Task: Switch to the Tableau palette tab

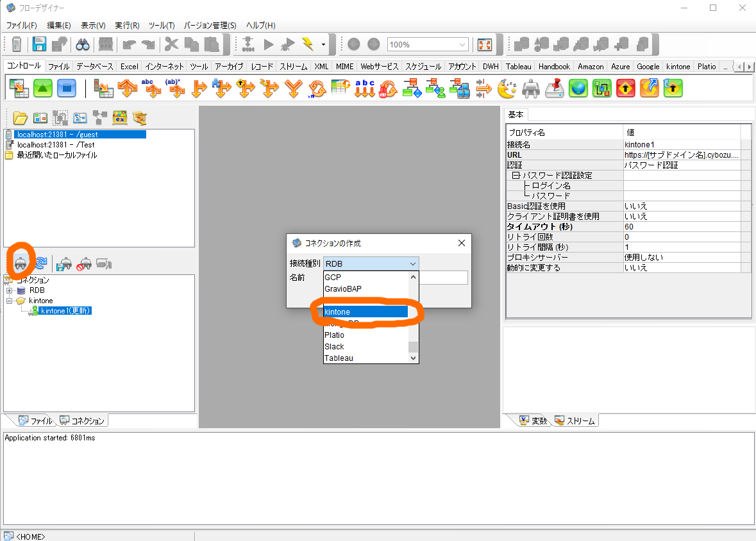Action: point(518,67)
